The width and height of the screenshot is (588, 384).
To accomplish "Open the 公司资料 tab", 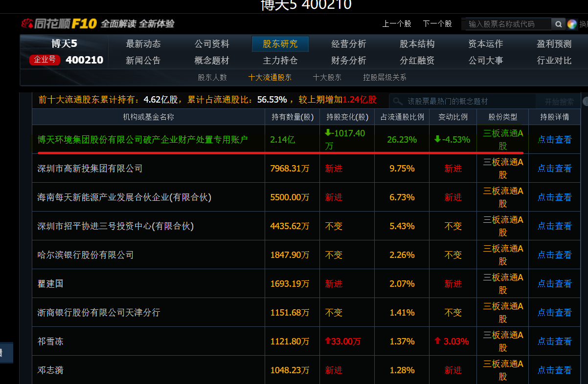I will [212, 44].
